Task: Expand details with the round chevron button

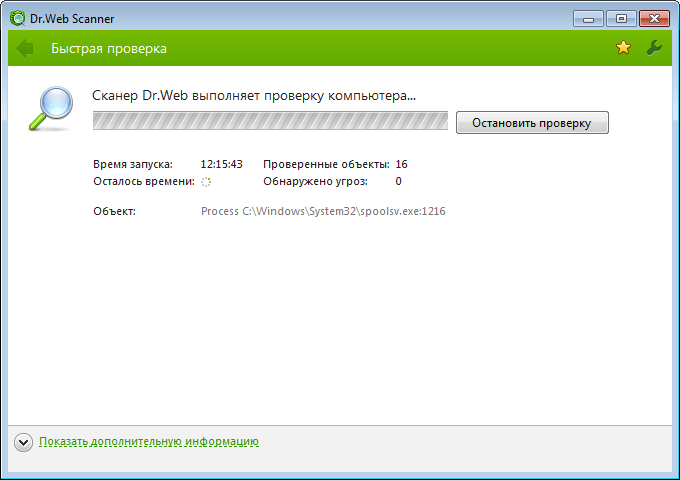Action: coord(24,441)
